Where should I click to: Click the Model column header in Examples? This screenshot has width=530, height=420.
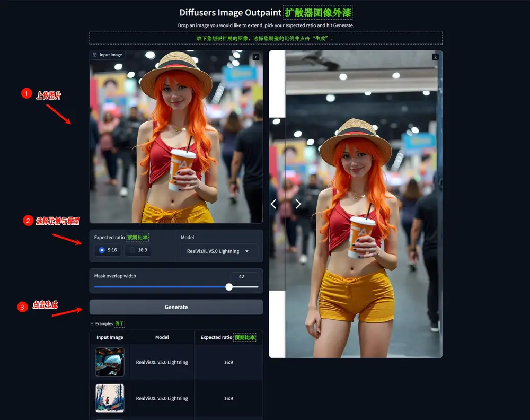162,337
